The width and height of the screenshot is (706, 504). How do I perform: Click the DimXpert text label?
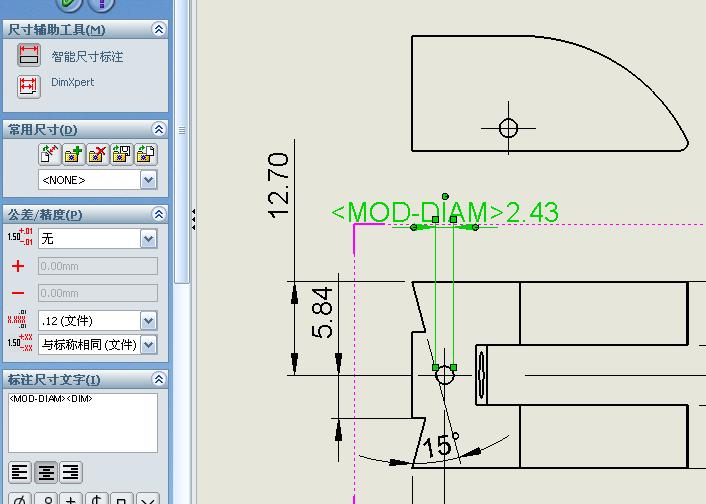point(72,82)
